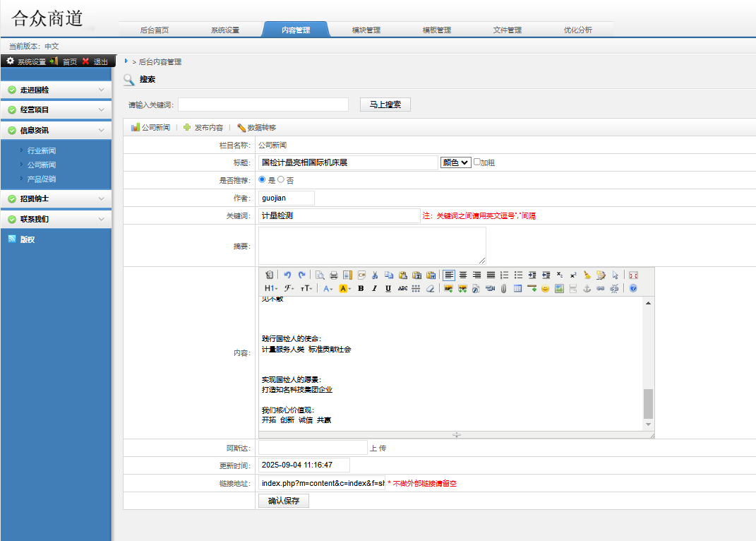
Task: Insert a table with the table icon
Action: click(x=517, y=288)
